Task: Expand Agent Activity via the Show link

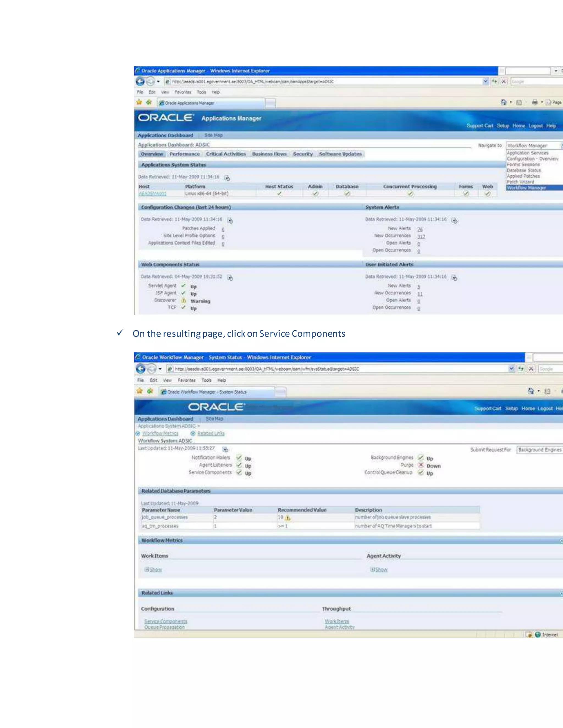Action: pyautogui.click(x=381, y=570)
